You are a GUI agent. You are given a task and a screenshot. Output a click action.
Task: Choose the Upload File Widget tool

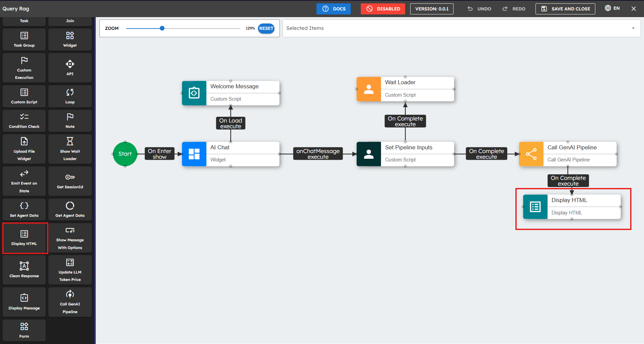24,149
